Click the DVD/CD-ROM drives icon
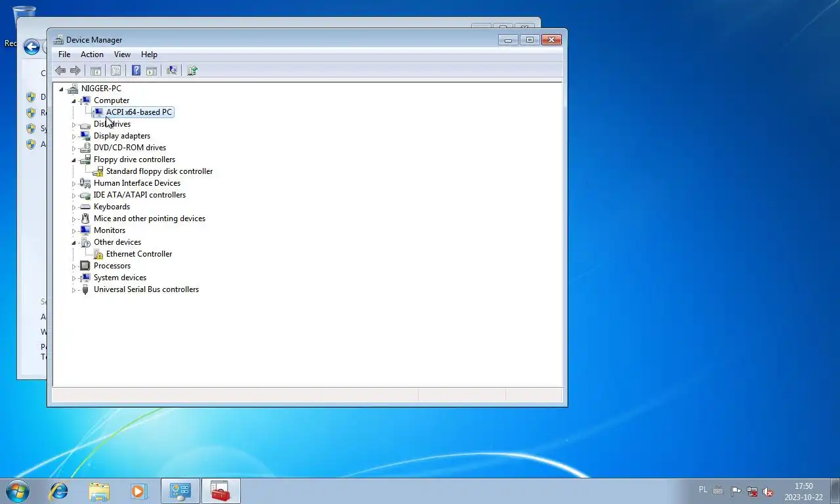The height and width of the screenshot is (504, 840). pos(85,148)
